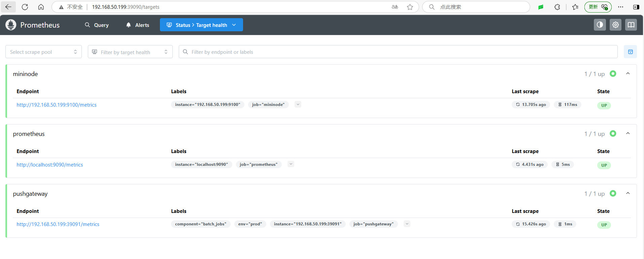Click the mininode scrape pool title

tap(25, 74)
